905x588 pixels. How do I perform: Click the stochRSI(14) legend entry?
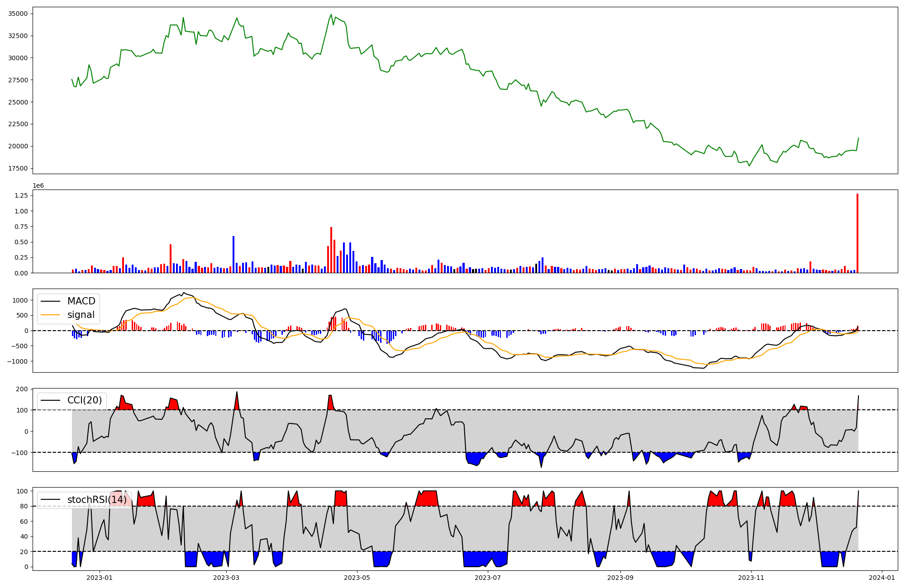(x=97, y=500)
